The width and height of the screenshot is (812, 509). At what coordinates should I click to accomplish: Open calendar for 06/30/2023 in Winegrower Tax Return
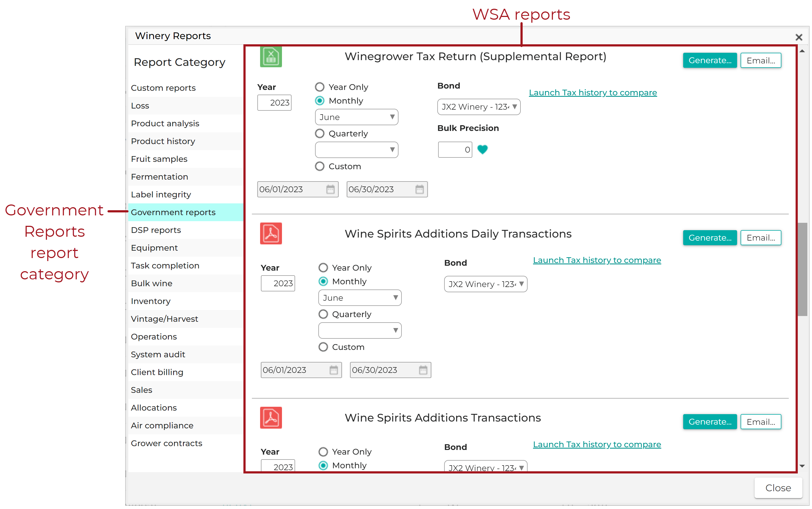tap(419, 189)
